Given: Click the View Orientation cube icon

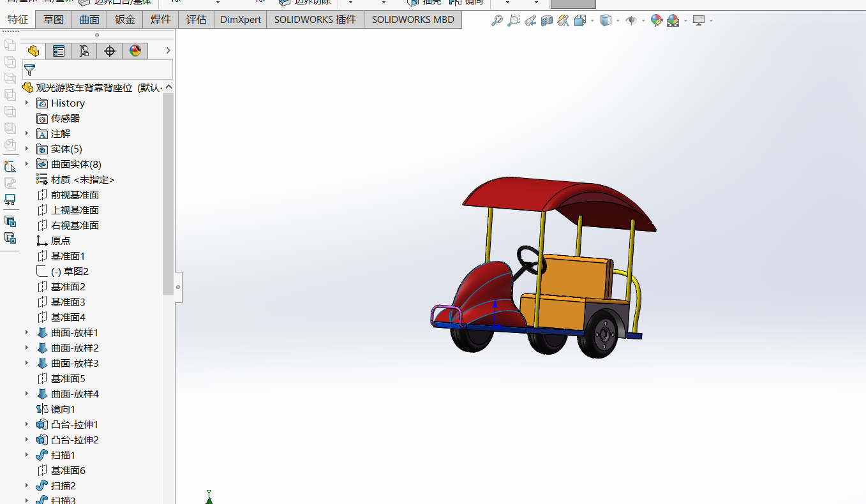Looking at the screenshot, I should click(x=579, y=20).
